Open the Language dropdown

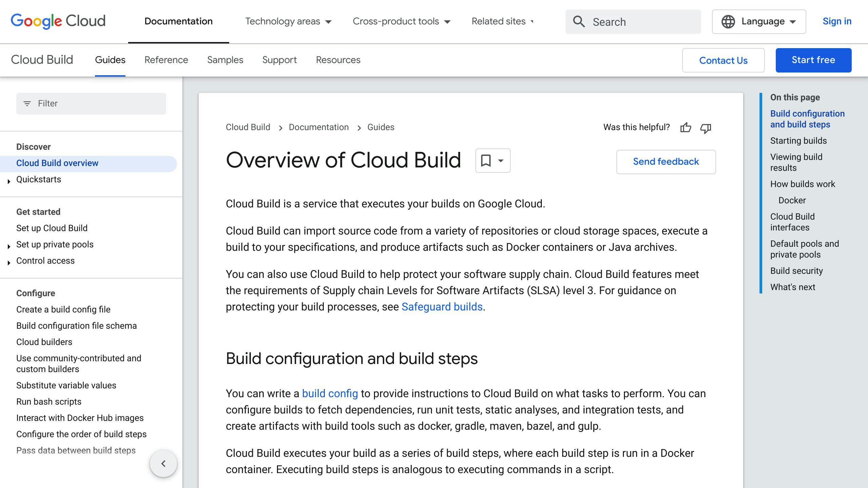coord(759,22)
